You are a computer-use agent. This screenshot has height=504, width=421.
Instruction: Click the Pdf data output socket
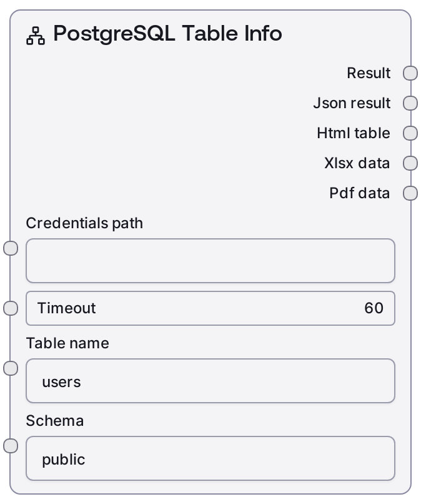coord(410,193)
